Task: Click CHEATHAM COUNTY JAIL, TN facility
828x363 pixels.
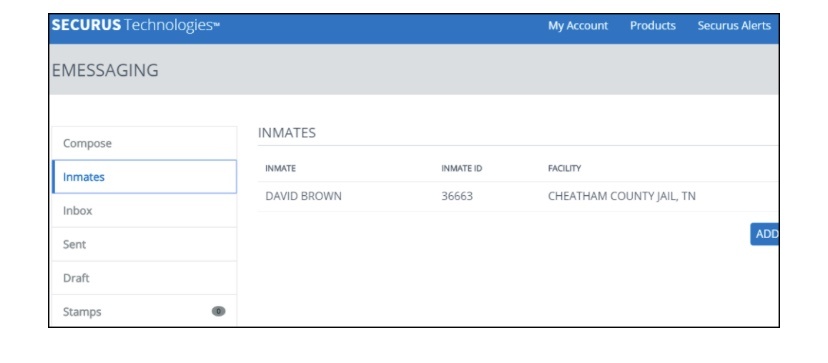Action: [622, 197]
